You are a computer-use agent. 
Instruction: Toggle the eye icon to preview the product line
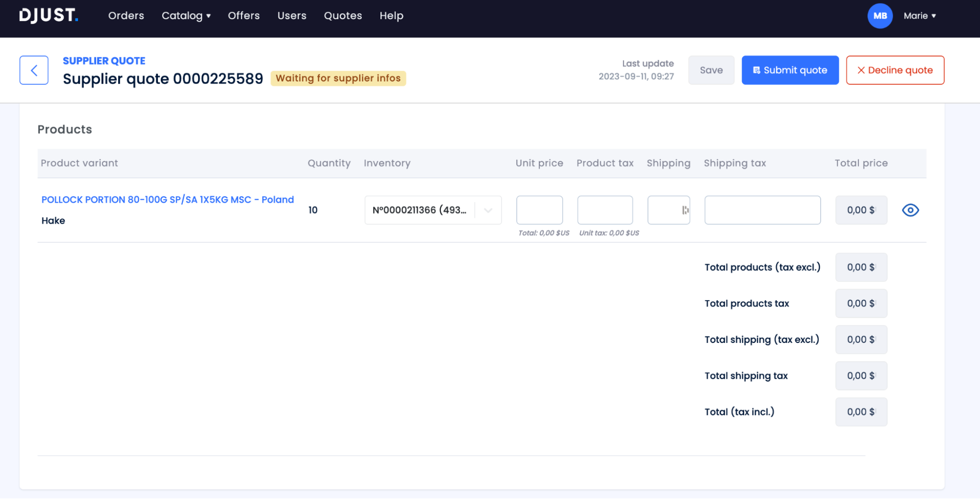pos(910,210)
